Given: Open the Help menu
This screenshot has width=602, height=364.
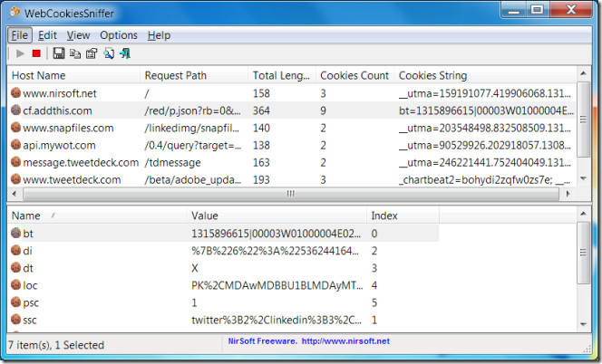Looking at the screenshot, I should [159, 35].
